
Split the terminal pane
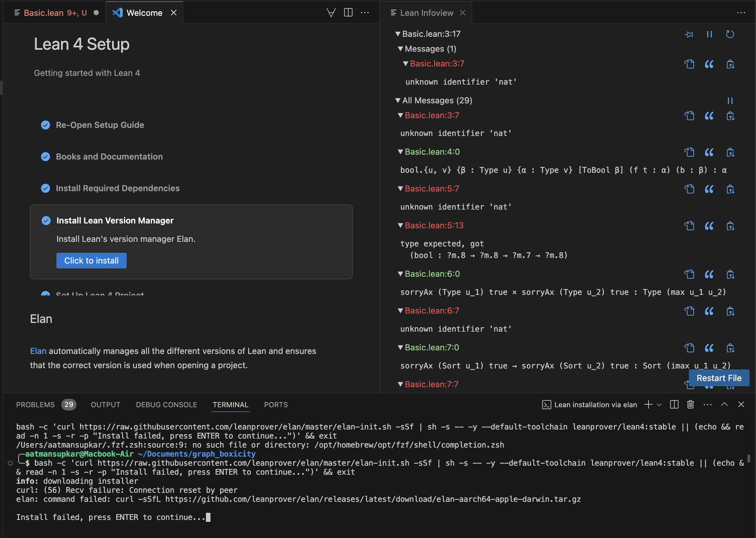coord(674,405)
